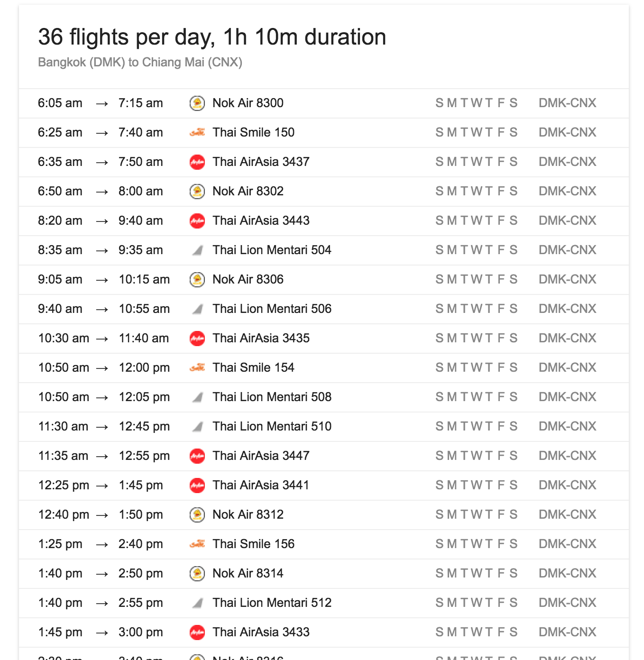Image resolution: width=644 pixels, height=660 pixels.
Task: Click the weekday schedule for Nok Air 8312
Action: pyautogui.click(x=476, y=514)
